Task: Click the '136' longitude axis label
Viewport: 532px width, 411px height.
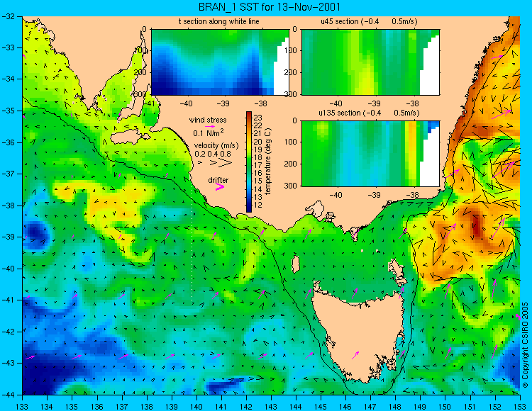Action: [x=97, y=407]
